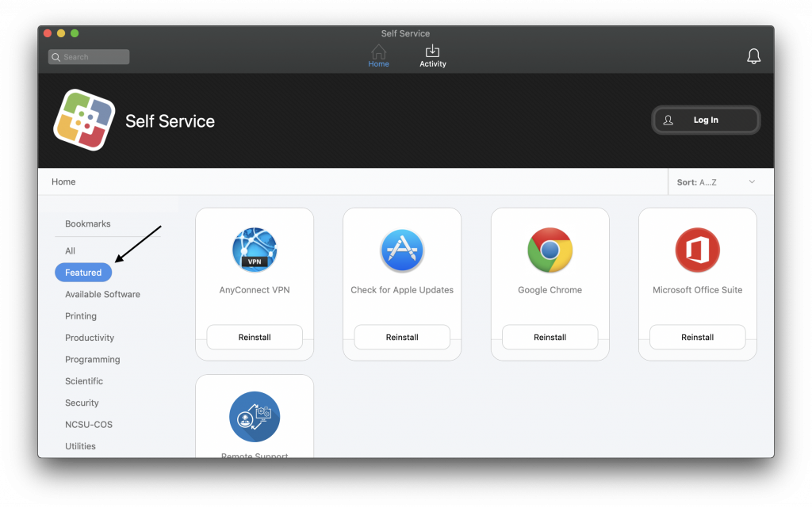Click the AnyConnect VPN title text
Image resolution: width=812 pixels, height=508 pixels.
[255, 290]
